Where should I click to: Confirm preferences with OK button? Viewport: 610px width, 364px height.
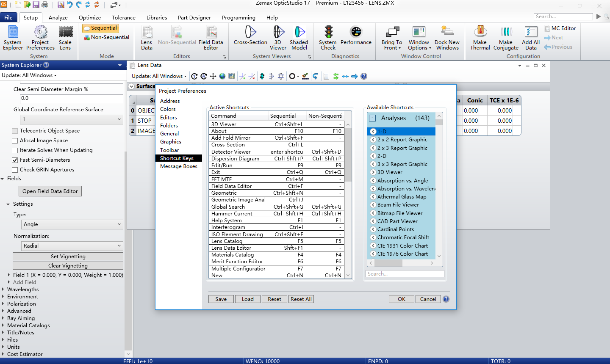[x=402, y=299]
